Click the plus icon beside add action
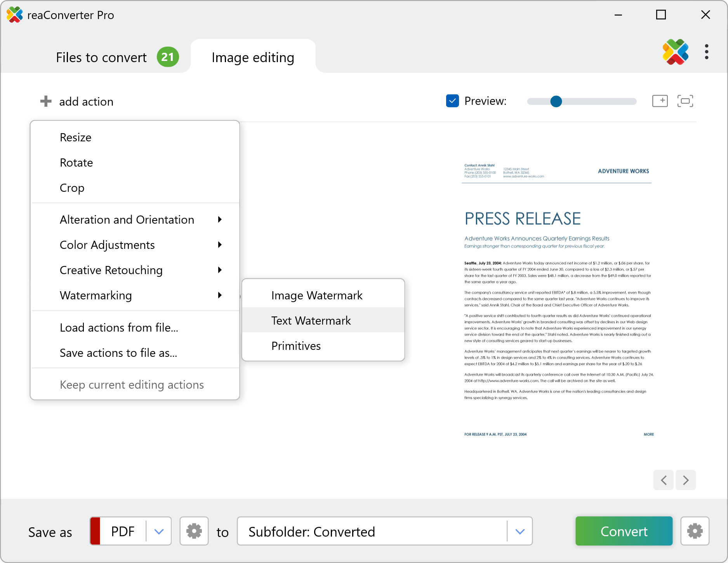728x563 pixels. 46,101
